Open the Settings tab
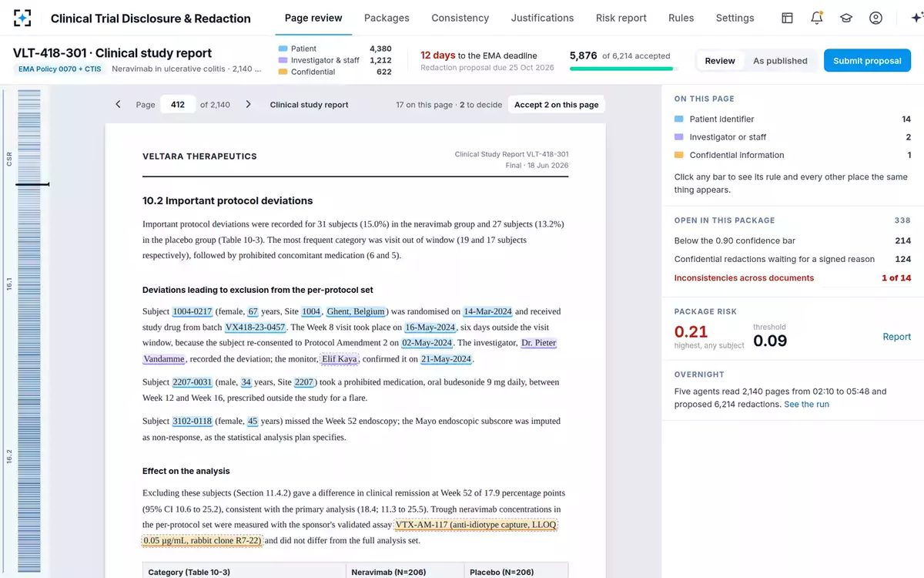Image resolution: width=924 pixels, height=578 pixels. click(735, 18)
